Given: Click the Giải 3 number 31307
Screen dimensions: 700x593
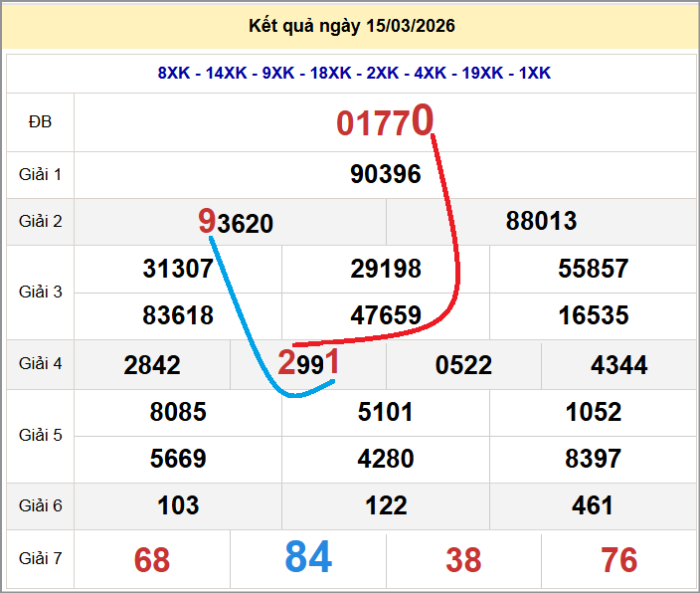Looking at the screenshot, I should [178, 269].
